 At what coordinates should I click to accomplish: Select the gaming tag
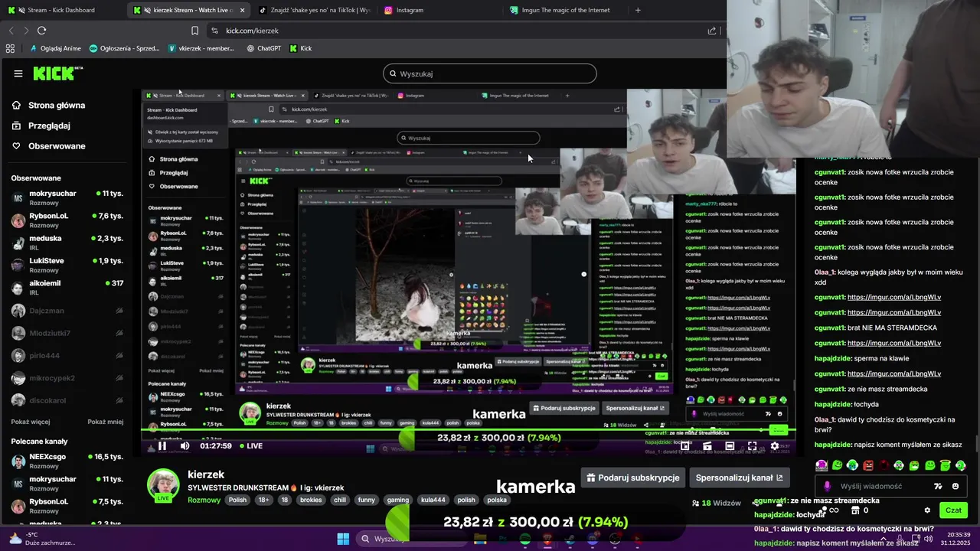(397, 500)
